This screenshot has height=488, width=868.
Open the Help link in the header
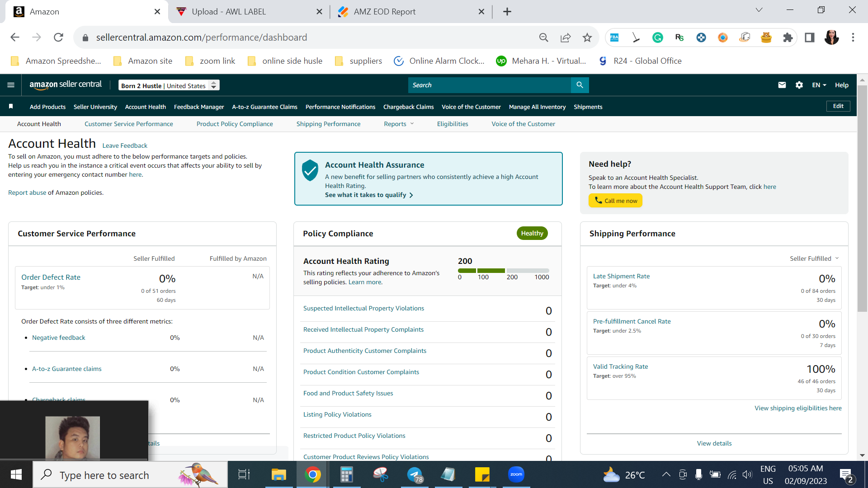coord(841,85)
